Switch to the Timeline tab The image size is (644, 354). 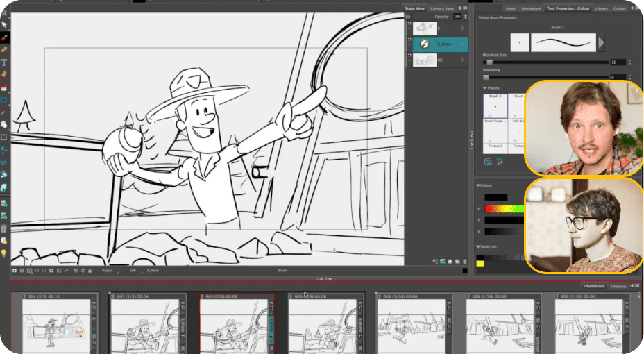618,286
